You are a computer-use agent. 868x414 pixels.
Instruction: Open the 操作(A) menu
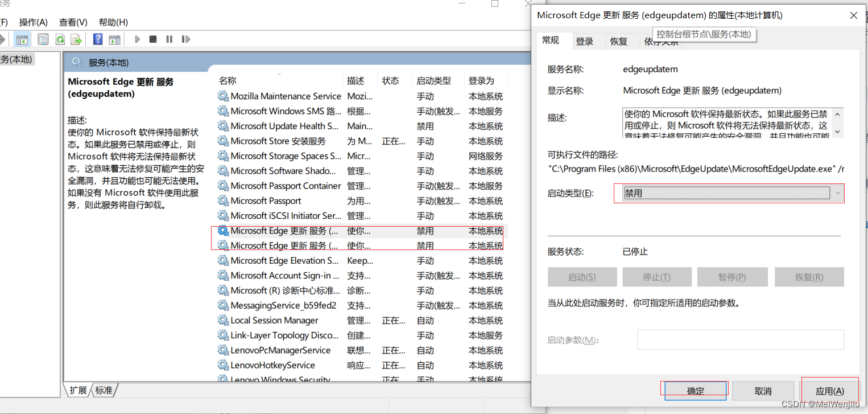[34, 22]
